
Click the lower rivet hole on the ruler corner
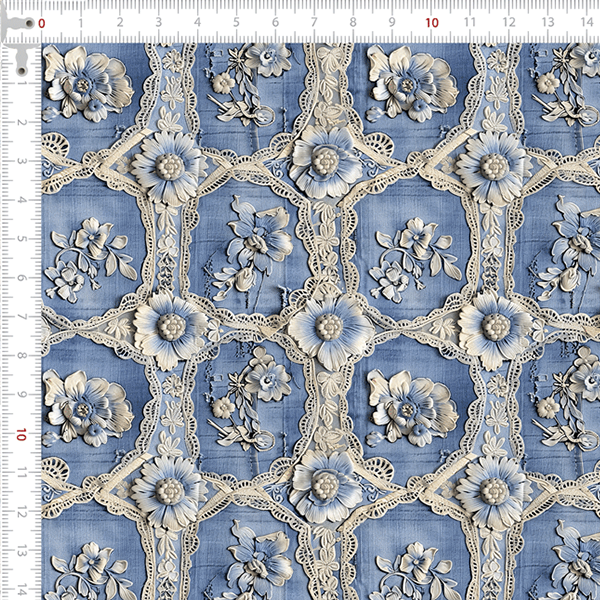[x=20, y=70]
